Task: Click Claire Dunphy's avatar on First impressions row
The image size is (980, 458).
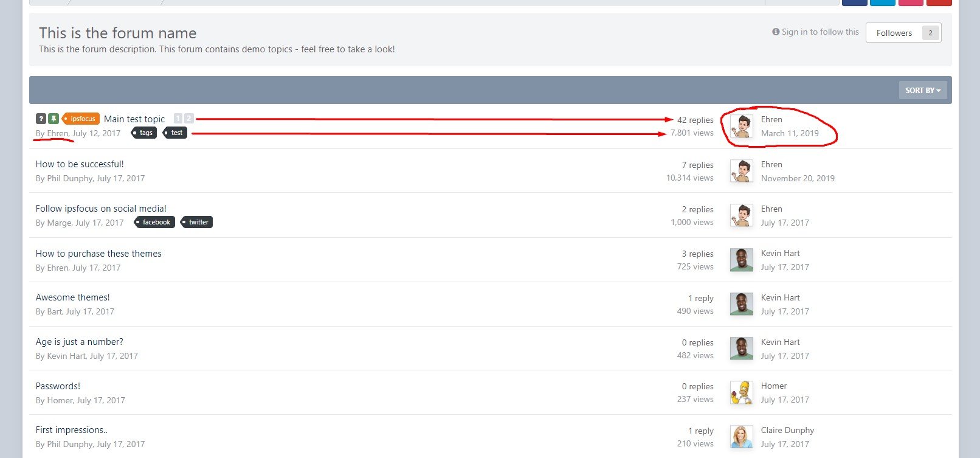Action: (x=741, y=437)
